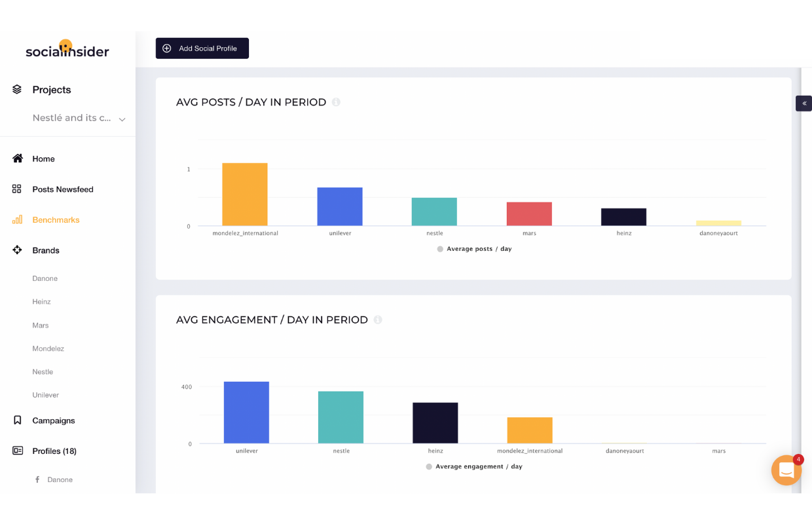Screen dimensions: 812x524
Task: Click the Campaigns bookmark icon
Action: click(18, 420)
